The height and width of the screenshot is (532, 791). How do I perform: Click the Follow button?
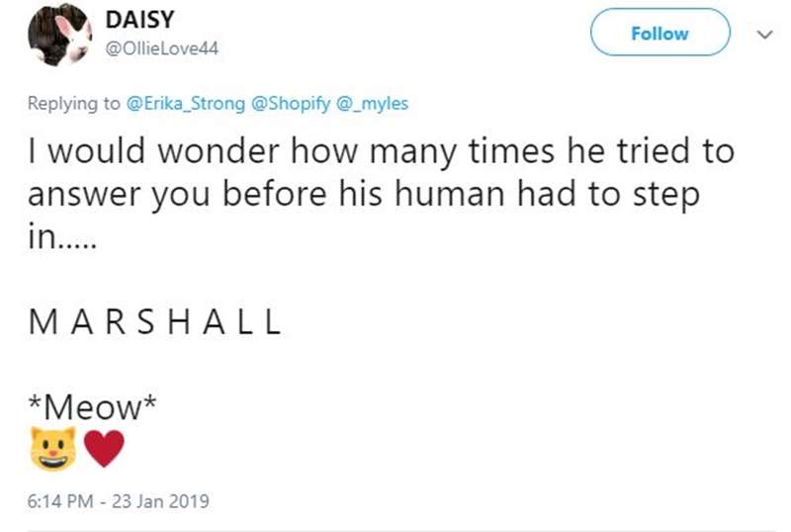pos(659,34)
